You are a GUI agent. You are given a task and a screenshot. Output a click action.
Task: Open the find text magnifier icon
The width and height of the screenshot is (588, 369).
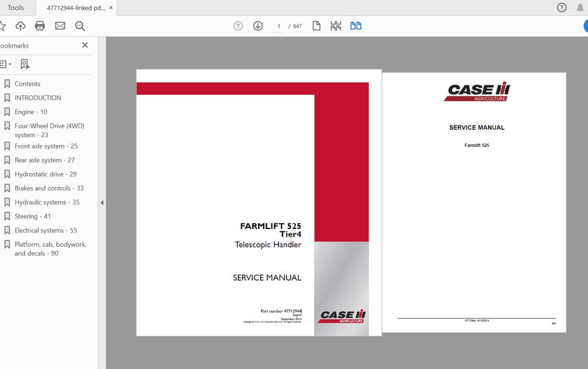pyautogui.click(x=80, y=26)
